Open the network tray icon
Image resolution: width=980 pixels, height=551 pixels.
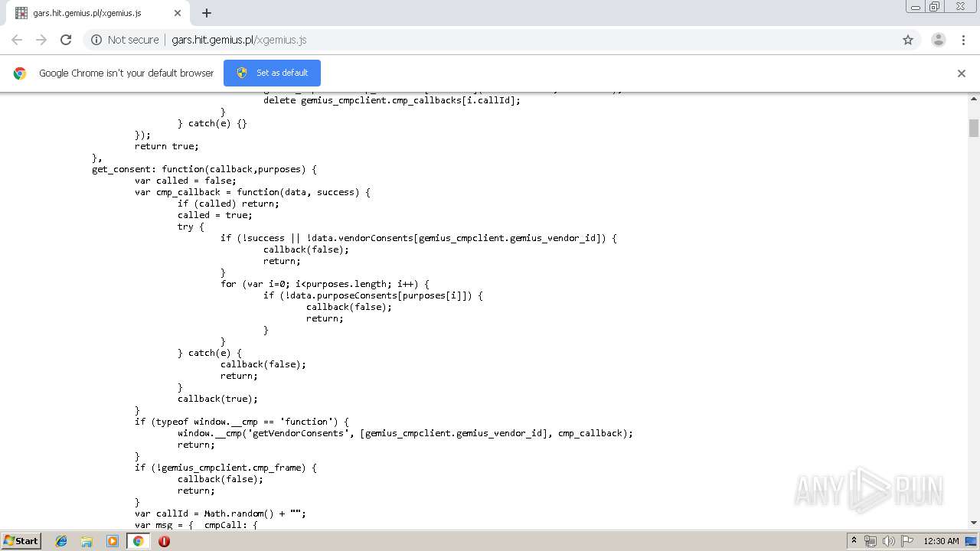point(871,541)
